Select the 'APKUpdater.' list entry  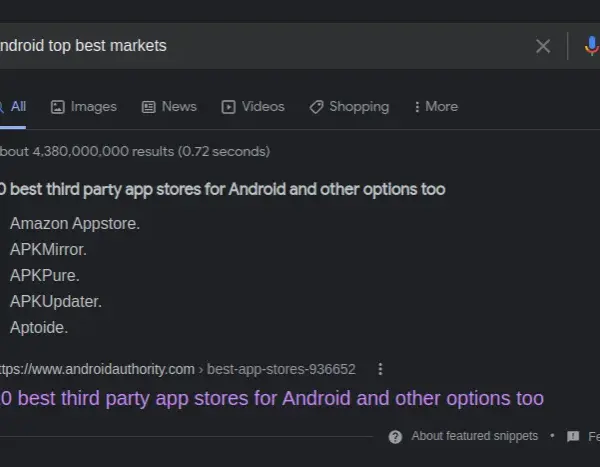point(56,302)
